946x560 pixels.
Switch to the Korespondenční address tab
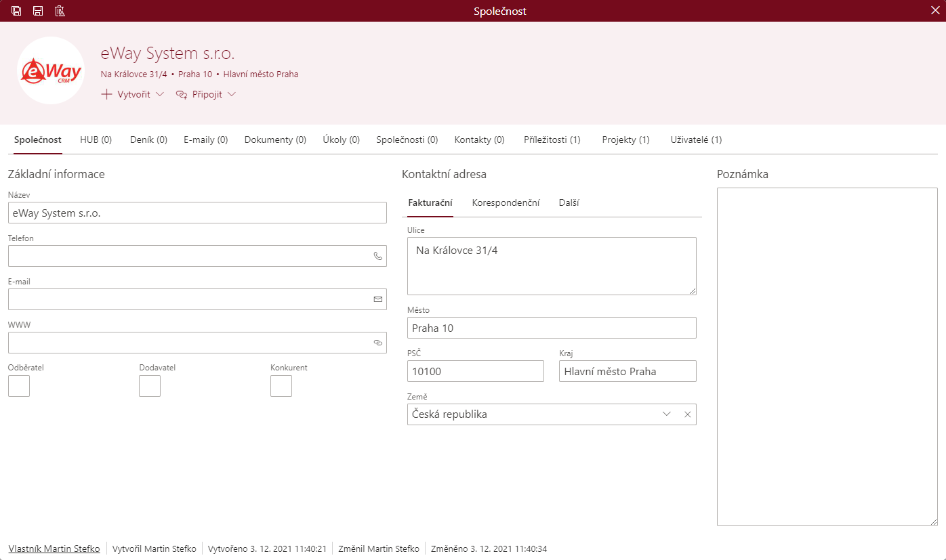(x=506, y=202)
